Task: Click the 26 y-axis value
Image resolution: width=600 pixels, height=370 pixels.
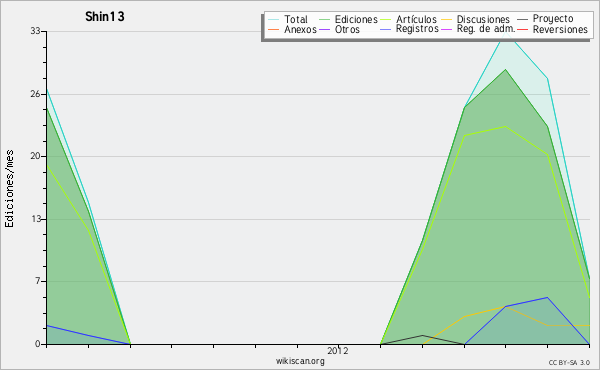Action: point(36,94)
